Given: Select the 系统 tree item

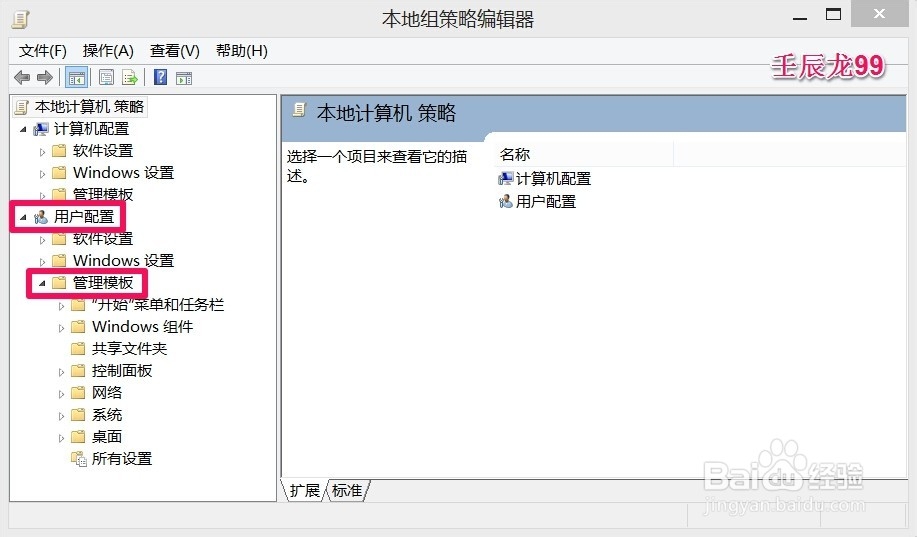Looking at the screenshot, I should tap(106, 415).
